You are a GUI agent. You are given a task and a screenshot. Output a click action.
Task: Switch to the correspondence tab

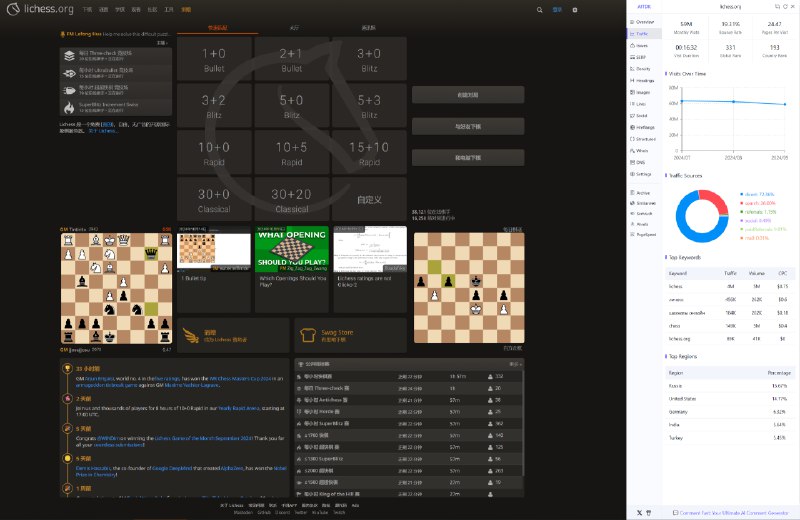pyautogui.click(x=368, y=28)
